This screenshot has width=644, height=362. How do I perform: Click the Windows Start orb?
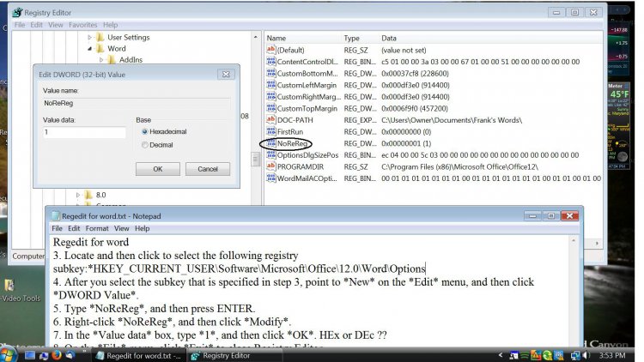tap(9, 353)
